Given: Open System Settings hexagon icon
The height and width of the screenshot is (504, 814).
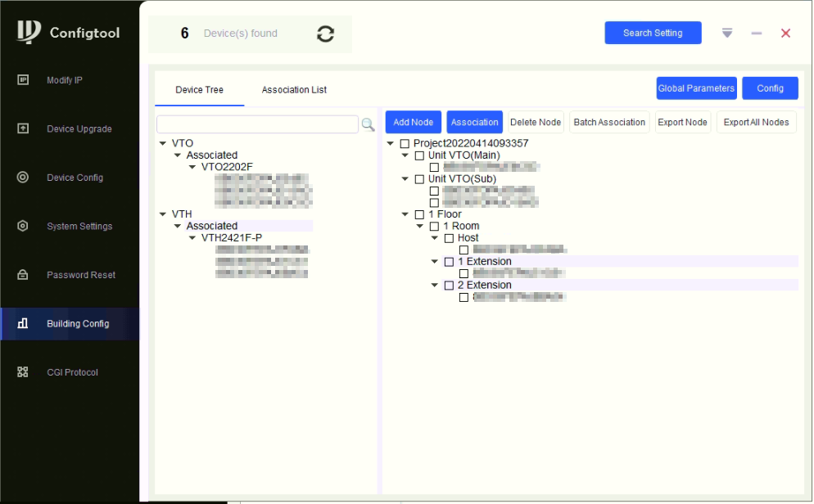Looking at the screenshot, I should point(23,226).
